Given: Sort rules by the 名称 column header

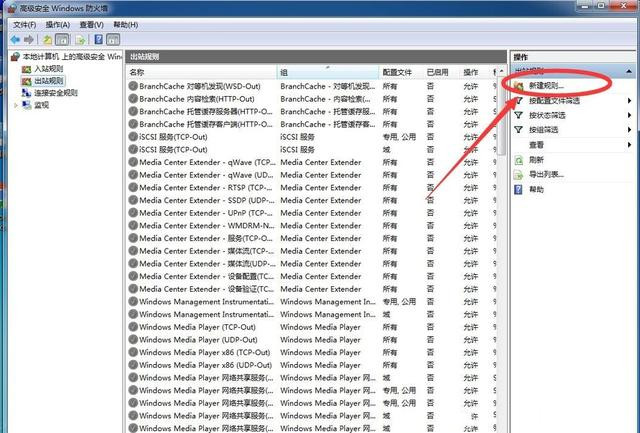Looking at the screenshot, I should [x=200, y=72].
